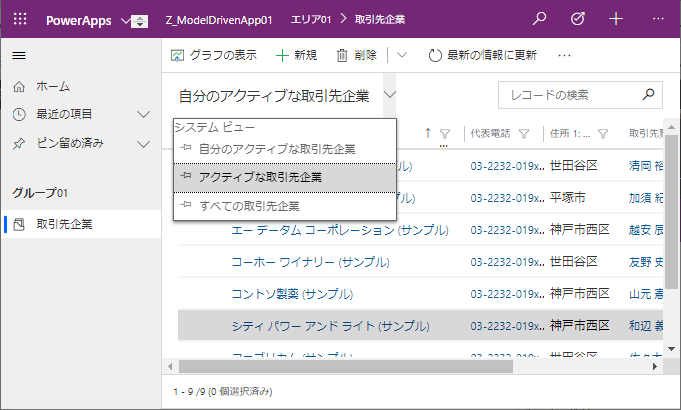Click the vertical scrollbar down arrow
681x410 pixels.
(x=671, y=349)
